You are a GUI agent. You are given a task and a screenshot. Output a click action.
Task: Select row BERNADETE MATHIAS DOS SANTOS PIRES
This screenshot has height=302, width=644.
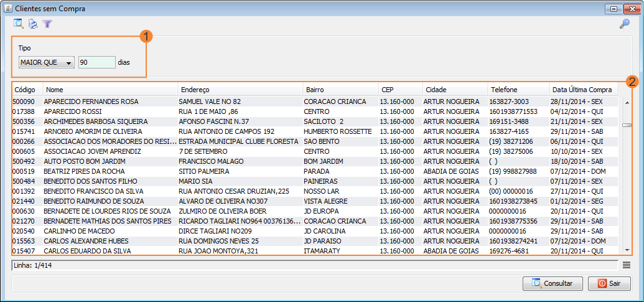pyautogui.click(x=315, y=220)
